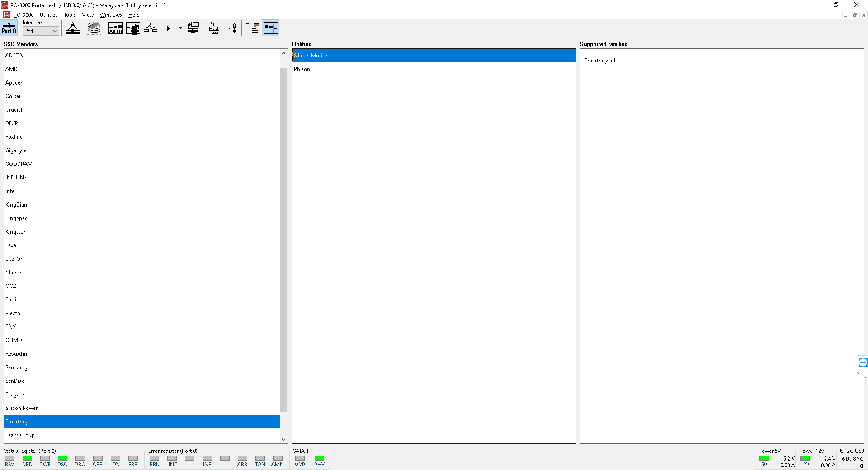868x470 pixels.
Task: Click the AUTO detect utility icon
Action: coord(115,28)
